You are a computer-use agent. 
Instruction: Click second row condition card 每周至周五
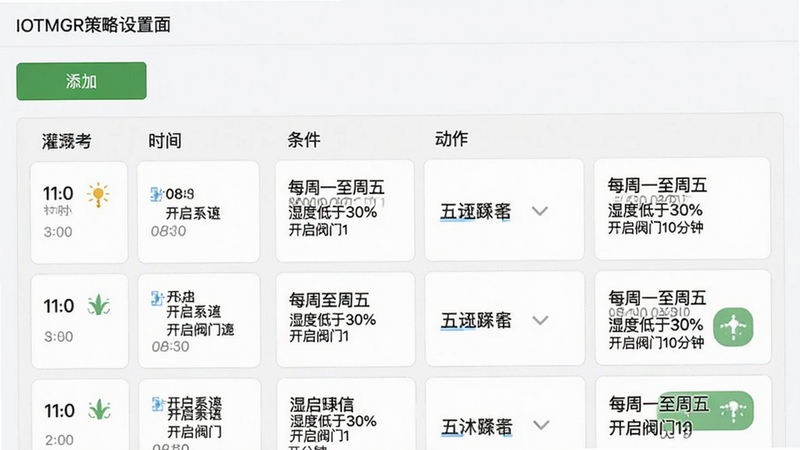345,319
